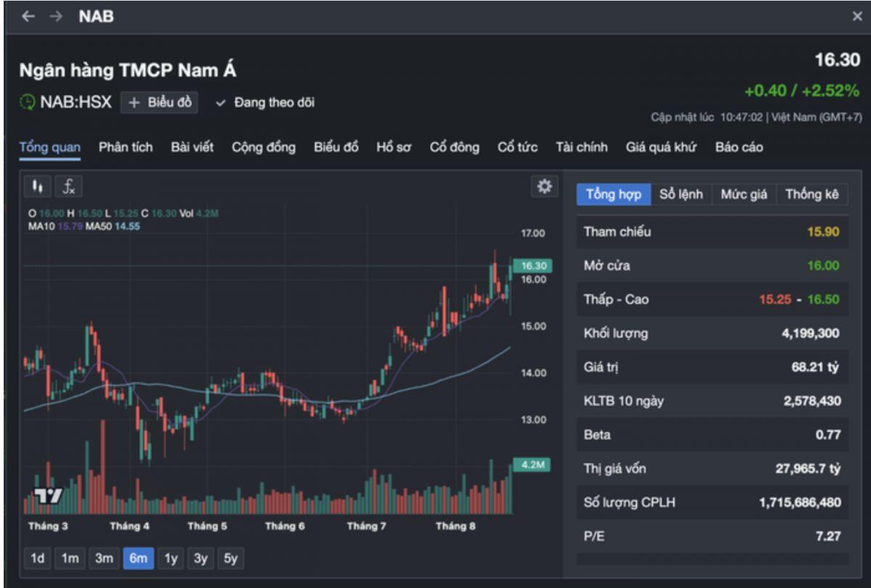Open the candlestick chart type selector
This screenshot has width=871, height=588.
click(37, 187)
